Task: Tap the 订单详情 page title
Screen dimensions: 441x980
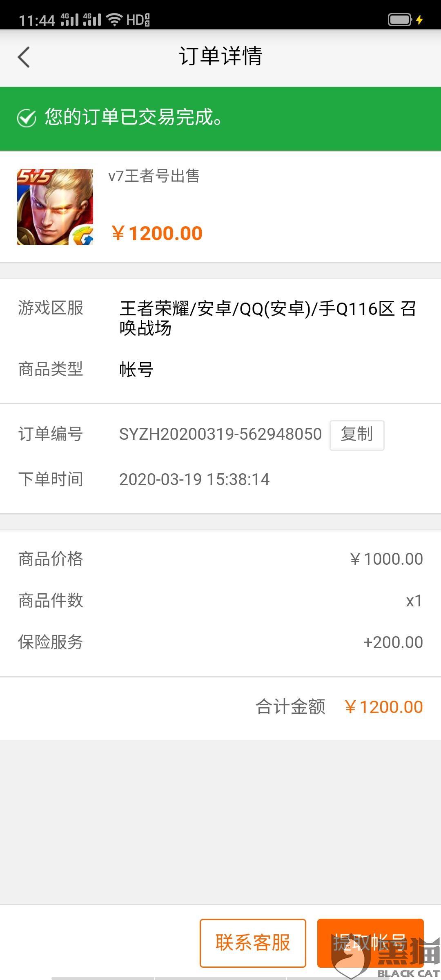Action: [x=220, y=56]
